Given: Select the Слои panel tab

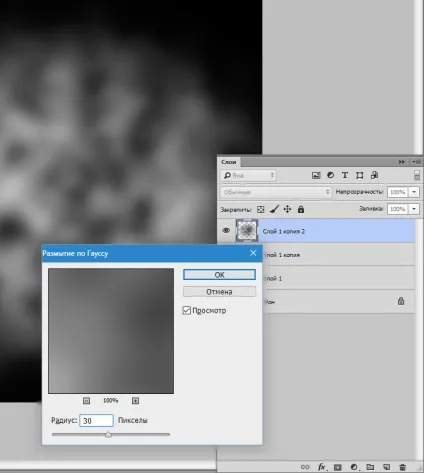Looking at the screenshot, I should pos(229,162).
